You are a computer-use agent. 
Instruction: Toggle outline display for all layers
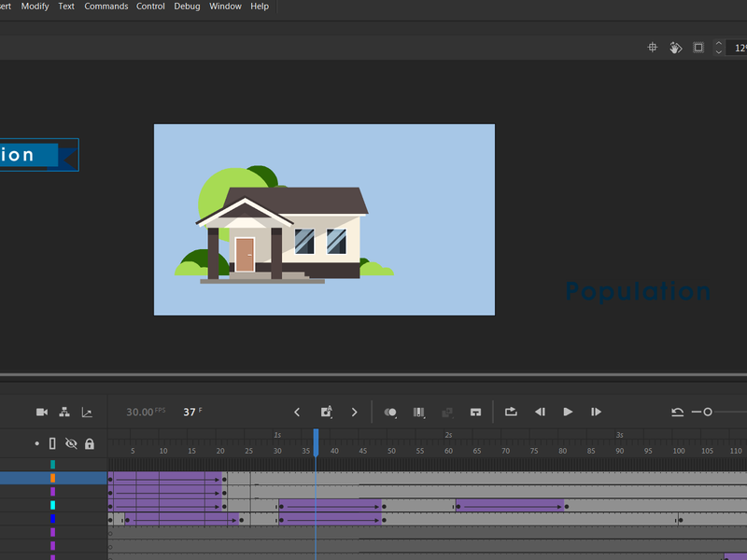coord(52,444)
